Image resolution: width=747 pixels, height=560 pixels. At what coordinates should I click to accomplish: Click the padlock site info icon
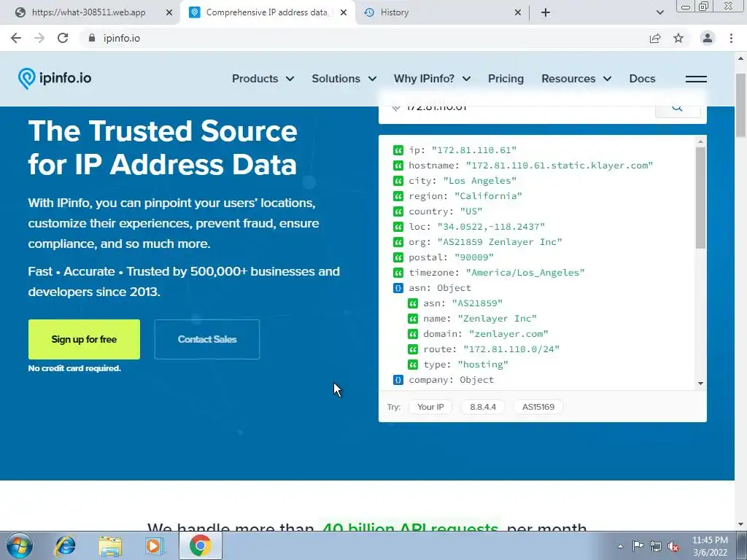[x=92, y=38]
